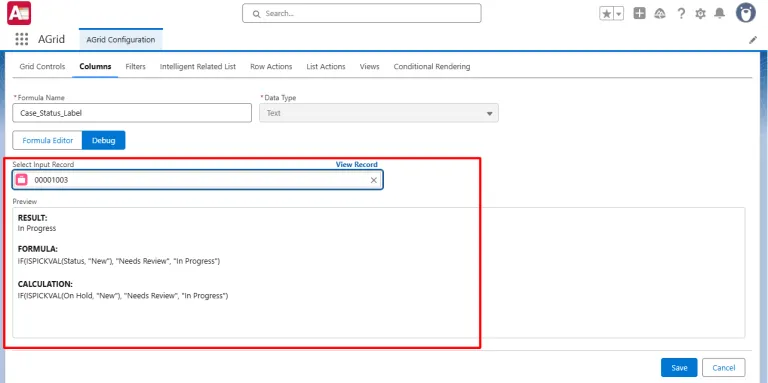Open the Help question mark icon

(x=681, y=14)
